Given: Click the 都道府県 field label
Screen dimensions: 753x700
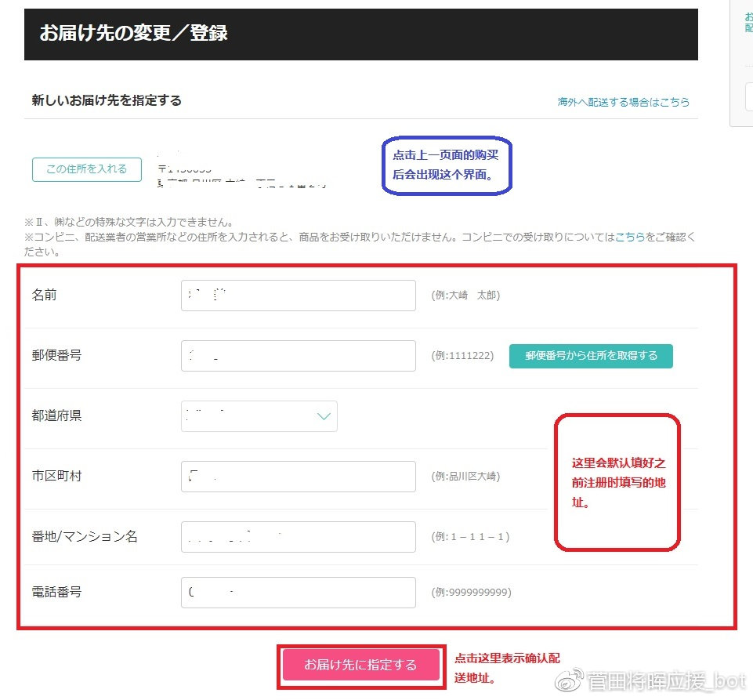Looking at the screenshot, I should (x=56, y=416).
